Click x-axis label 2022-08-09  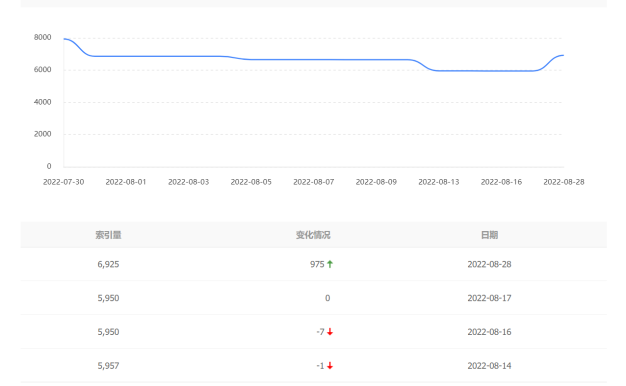point(376,182)
